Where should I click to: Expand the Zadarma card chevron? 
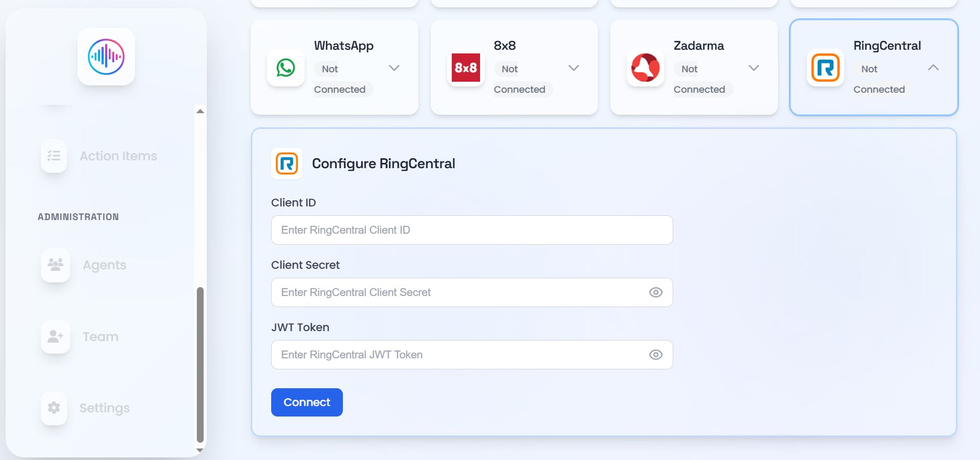(x=754, y=68)
